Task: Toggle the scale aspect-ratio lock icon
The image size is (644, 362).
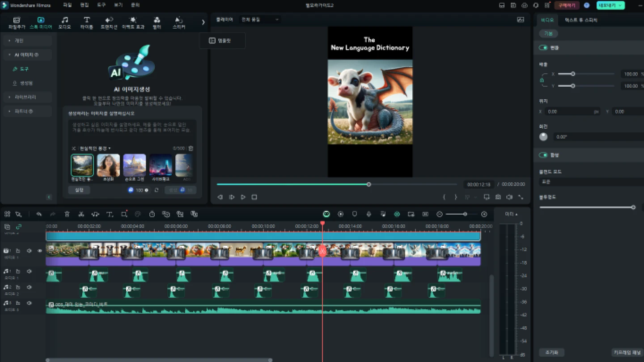Action: [x=542, y=80]
